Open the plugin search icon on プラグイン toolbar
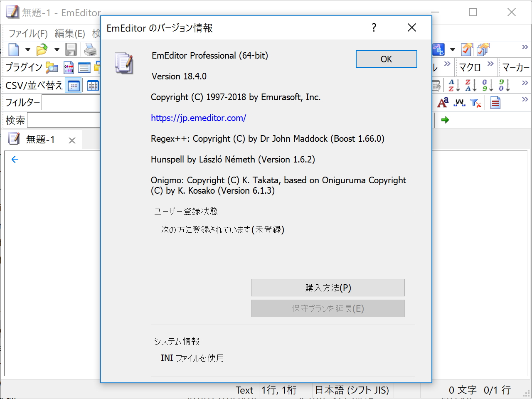Screen dimensions: 532x399 pyautogui.click(x=52, y=67)
